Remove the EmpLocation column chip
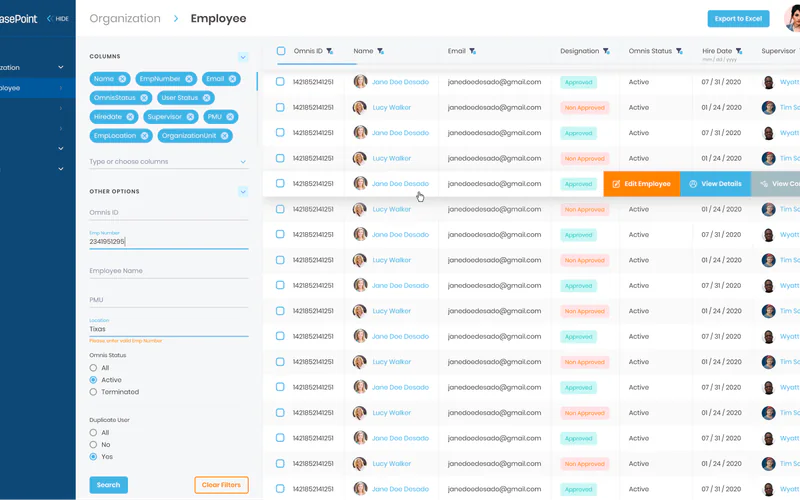800x500 pixels. [x=144, y=136]
